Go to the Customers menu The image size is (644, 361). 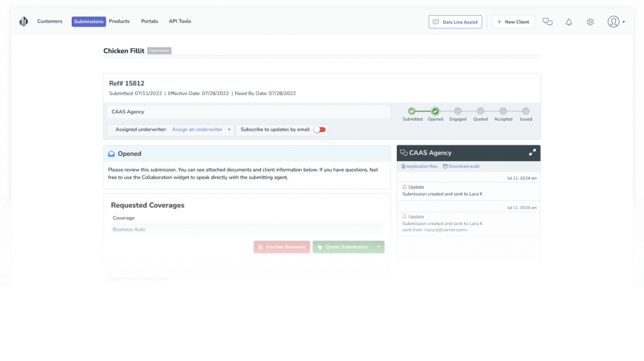pyautogui.click(x=50, y=21)
